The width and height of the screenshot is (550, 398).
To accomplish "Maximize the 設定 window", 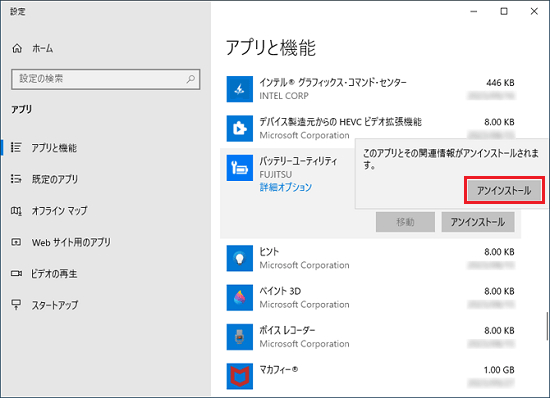I will [504, 11].
